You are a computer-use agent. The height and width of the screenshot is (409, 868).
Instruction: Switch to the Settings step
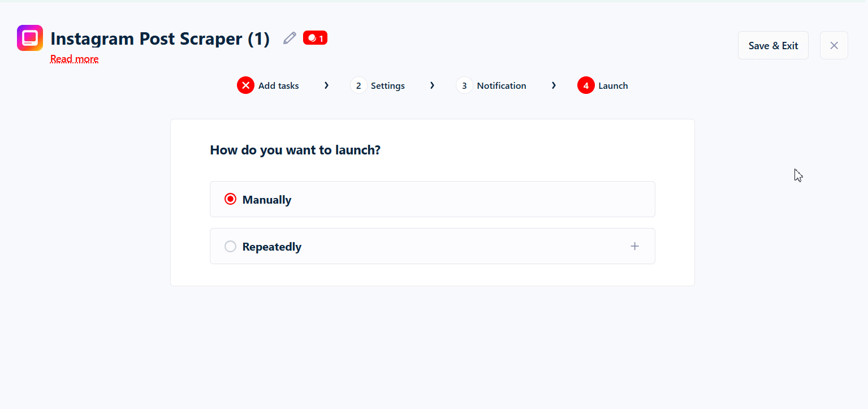(x=388, y=85)
